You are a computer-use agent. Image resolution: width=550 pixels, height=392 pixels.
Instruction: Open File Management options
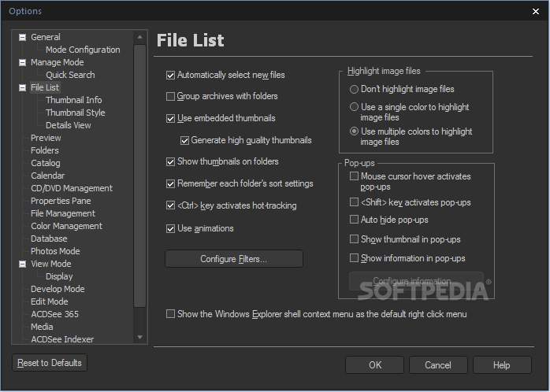pos(63,213)
